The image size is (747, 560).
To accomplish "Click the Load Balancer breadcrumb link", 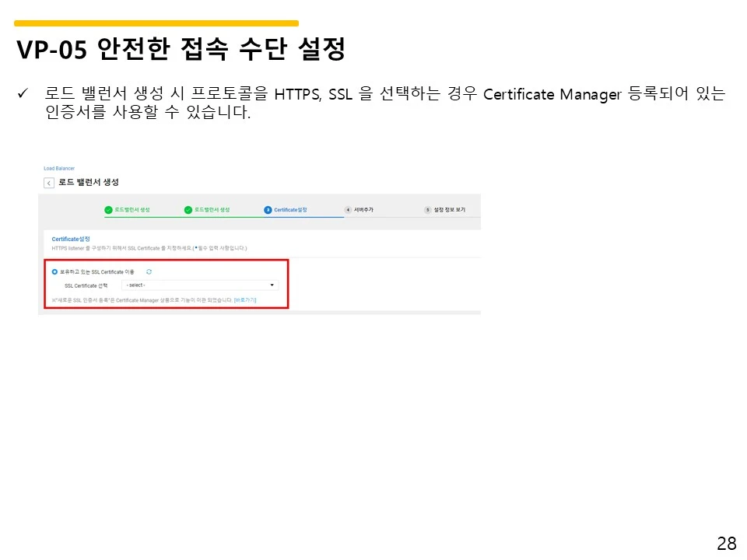I will point(58,167).
